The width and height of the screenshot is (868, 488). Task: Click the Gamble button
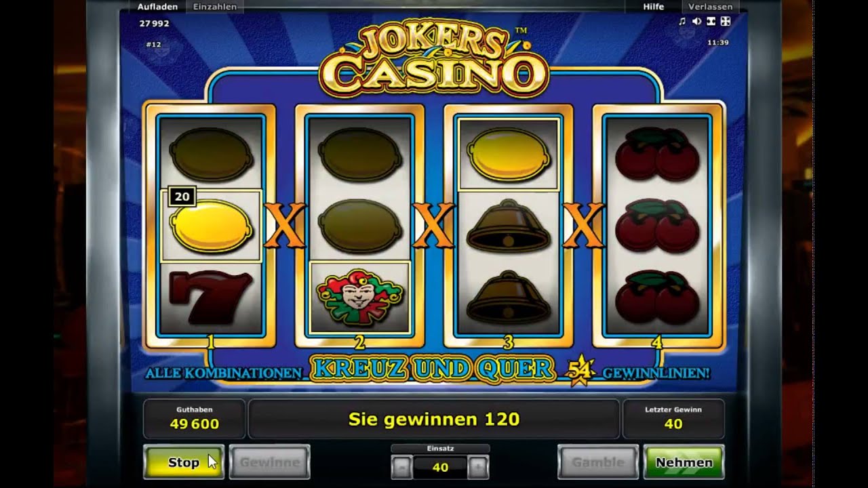[598, 462]
